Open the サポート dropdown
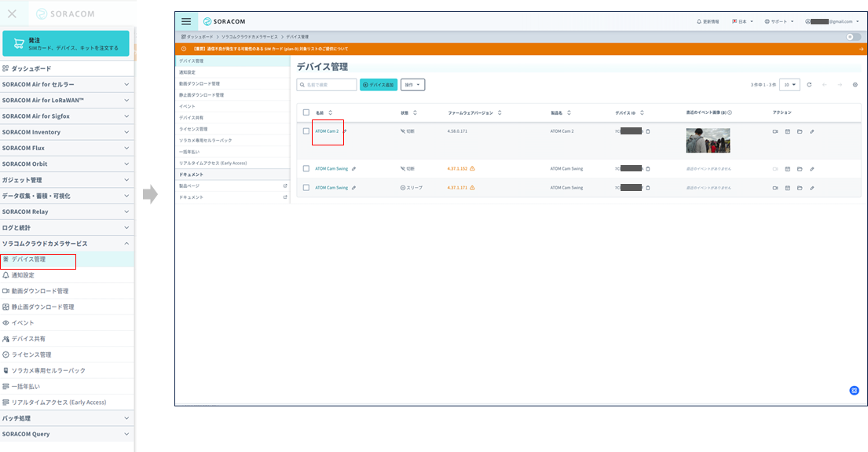 point(779,21)
